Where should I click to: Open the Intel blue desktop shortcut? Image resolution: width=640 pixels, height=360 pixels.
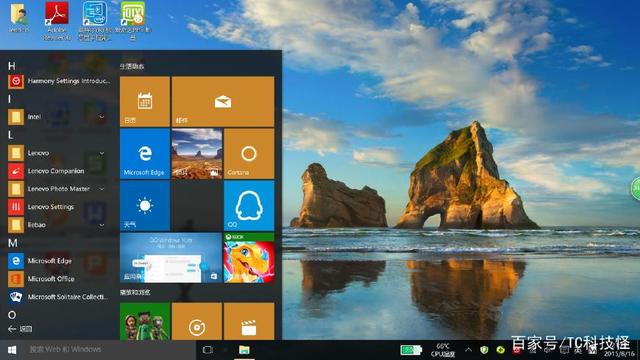[94, 21]
